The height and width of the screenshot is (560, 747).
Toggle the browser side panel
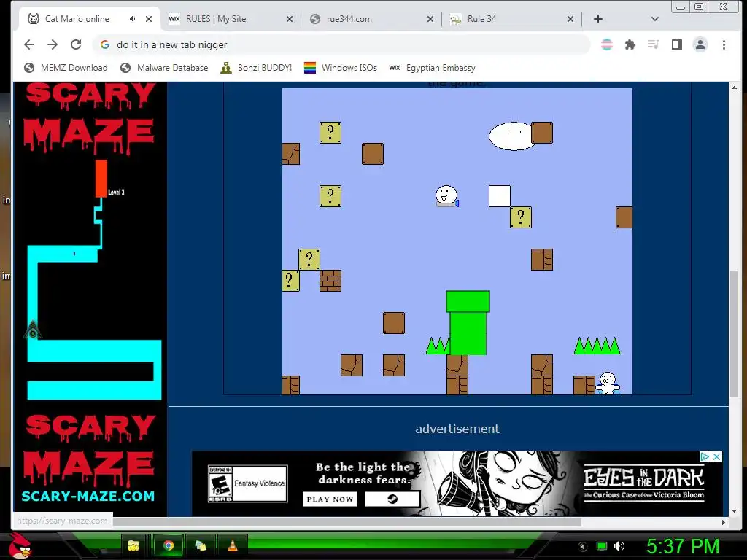tap(676, 44)
